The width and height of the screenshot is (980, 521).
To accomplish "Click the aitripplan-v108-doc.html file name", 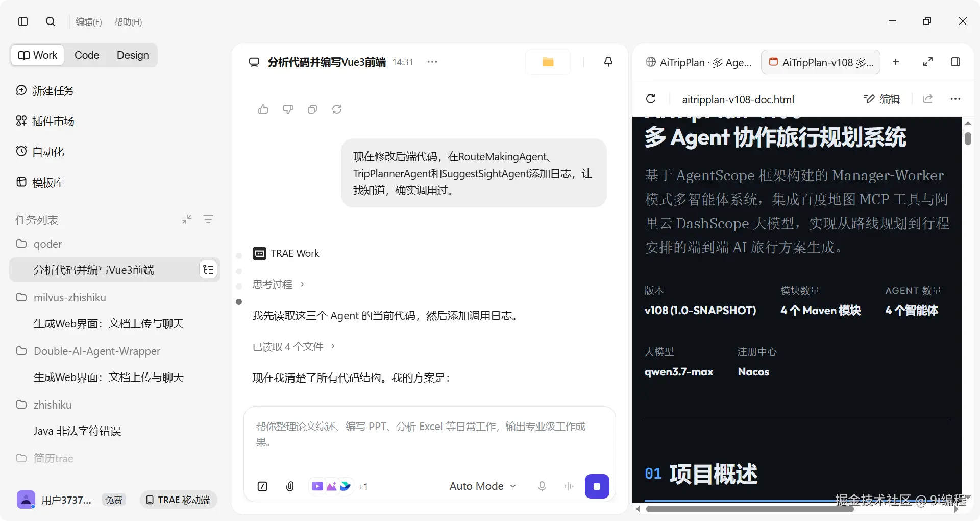I will [738, 99].
